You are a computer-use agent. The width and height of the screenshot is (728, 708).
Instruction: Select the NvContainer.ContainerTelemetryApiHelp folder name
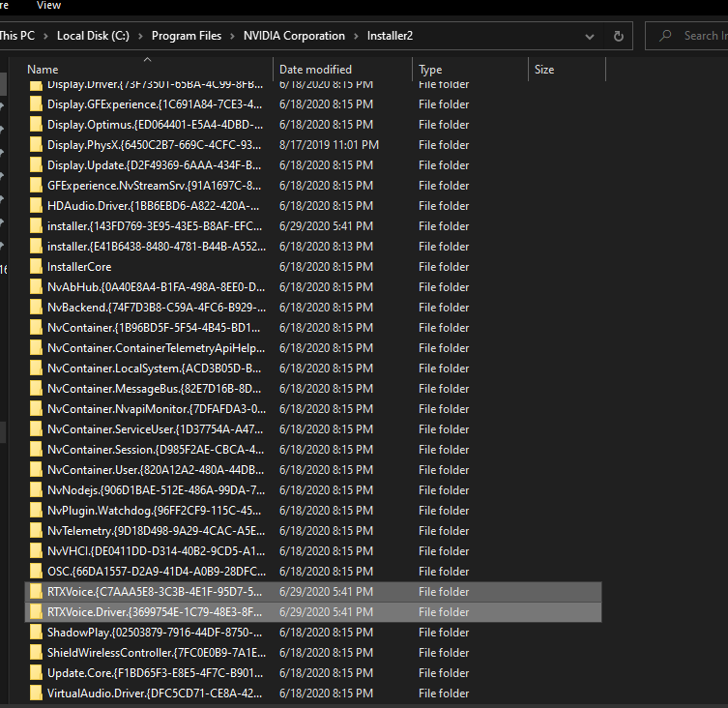tap(156, 348)
